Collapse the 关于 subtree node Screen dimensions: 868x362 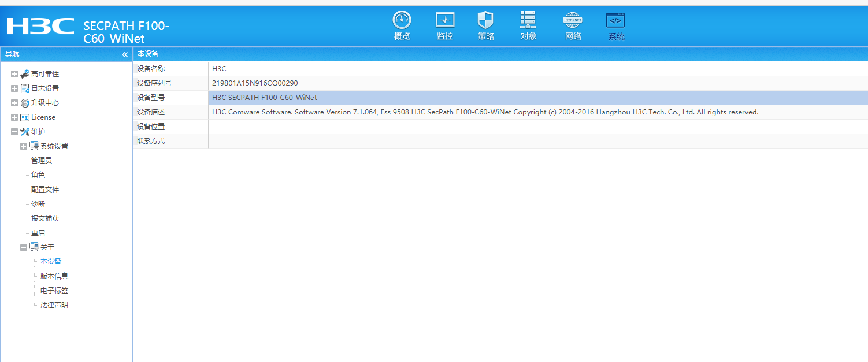(24, 248)
